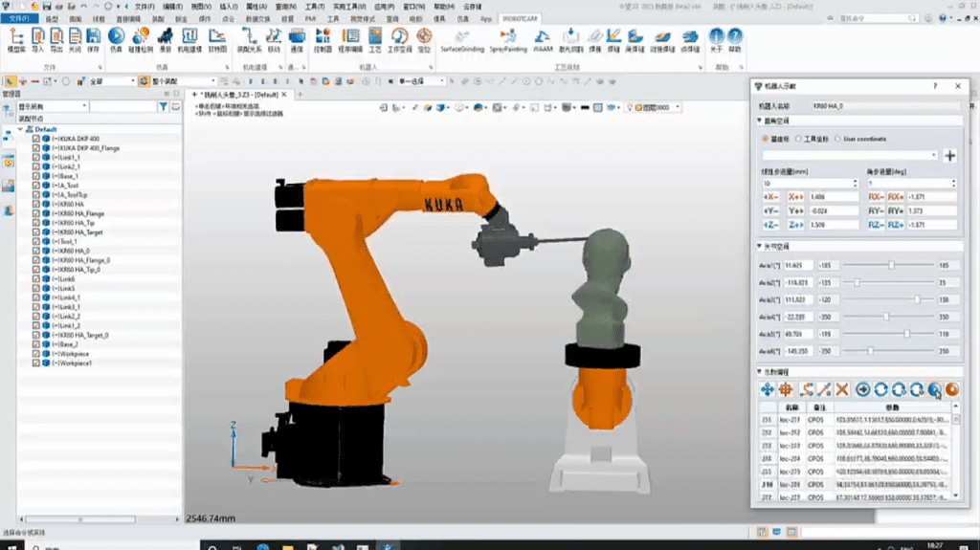Viewport: 980px width, 550px height.
Task: Click the red X delete icon in programming toolbar
Action: point(842,389)
